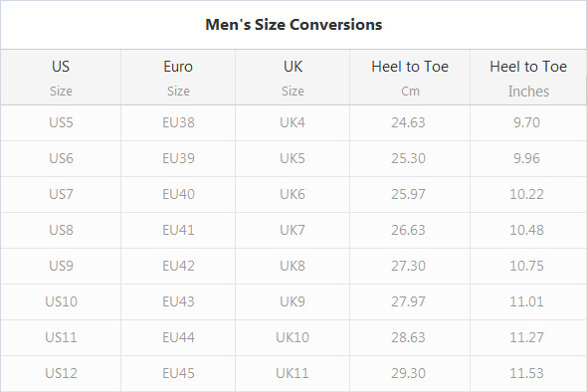
Task: Select the 26.63 cm value
Action: (x=410, y=230)
